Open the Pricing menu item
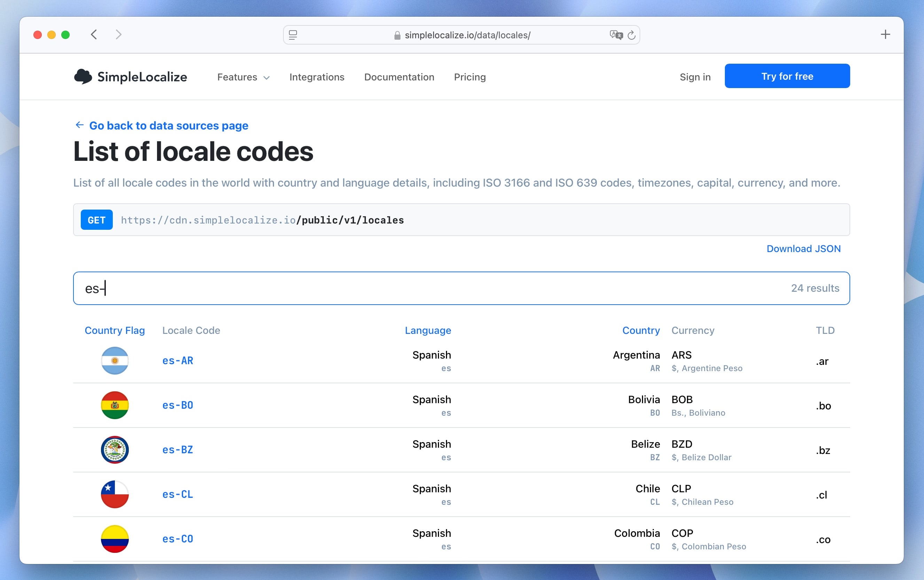Image resolution: width=924 pixels, height=580 pixels. (x=469, y=77)
